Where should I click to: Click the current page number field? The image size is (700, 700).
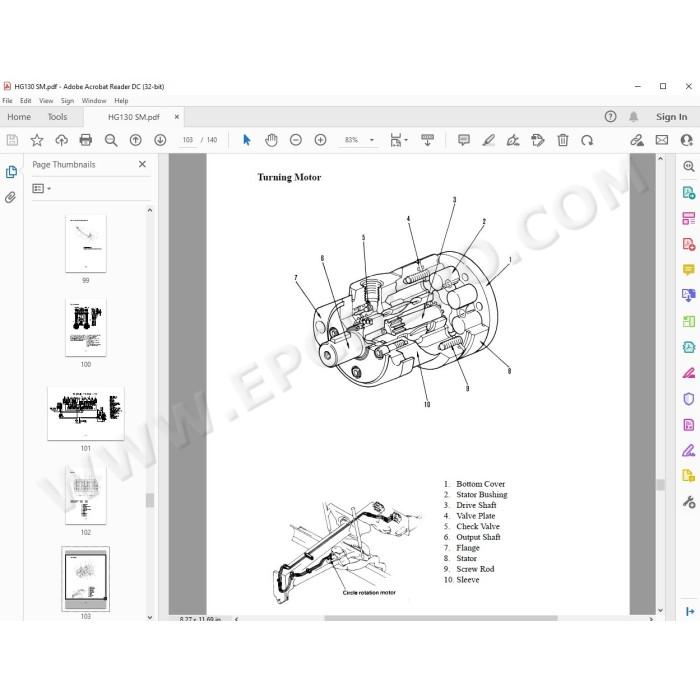(x=188, y=140)
